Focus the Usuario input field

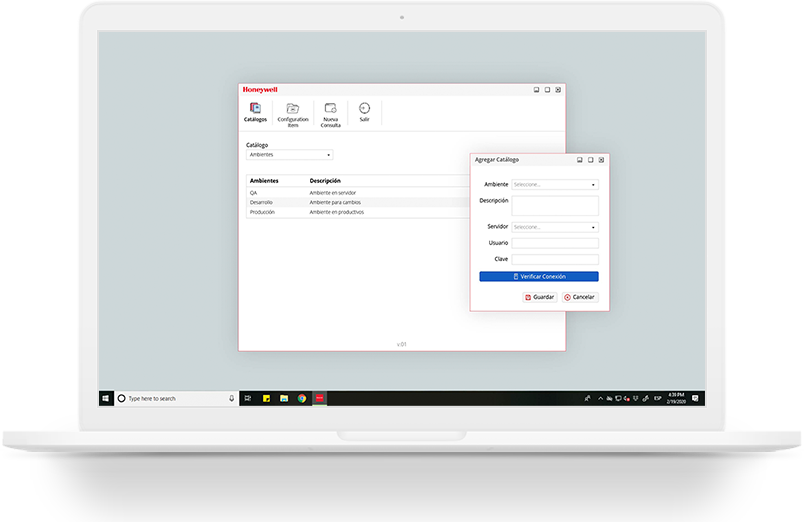[x=555, y=243]
